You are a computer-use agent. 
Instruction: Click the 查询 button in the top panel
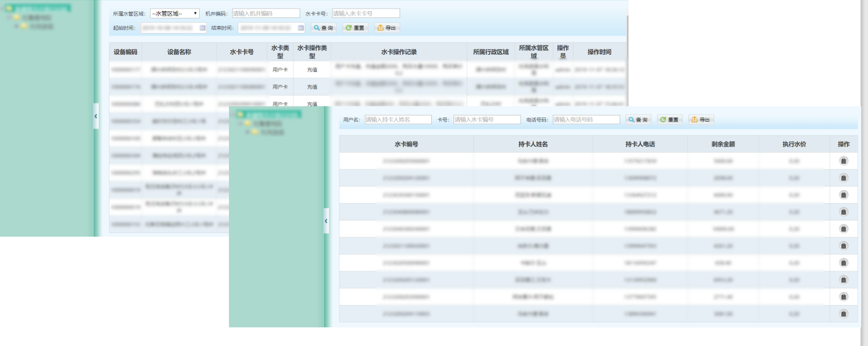tap(323, 28)
